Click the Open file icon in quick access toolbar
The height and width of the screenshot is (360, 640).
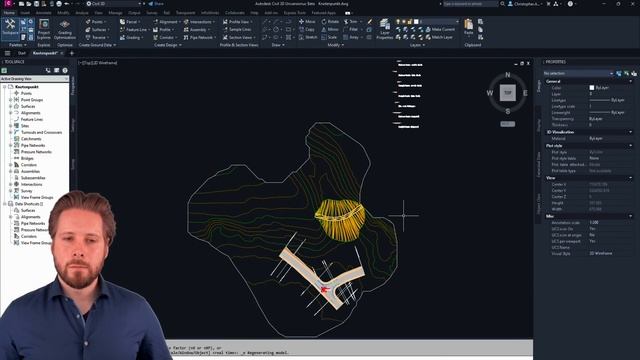tap(29, 4)
